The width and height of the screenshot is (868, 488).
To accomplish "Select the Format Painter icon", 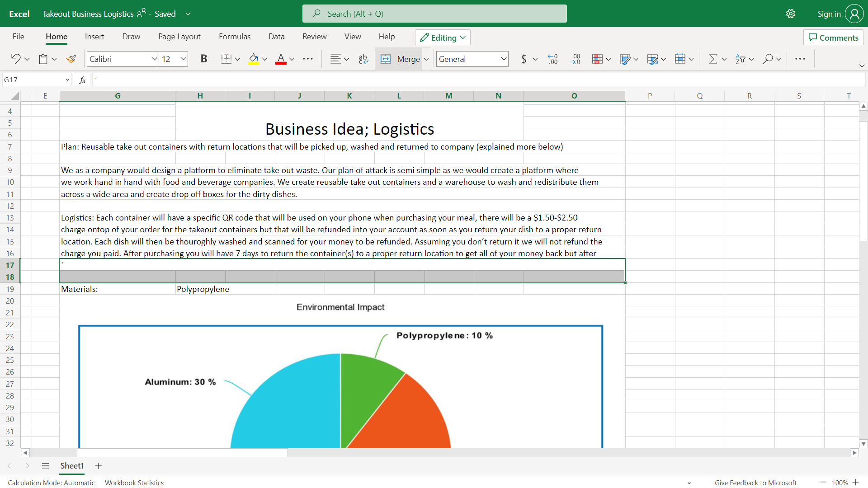I will tap(71, 59).
